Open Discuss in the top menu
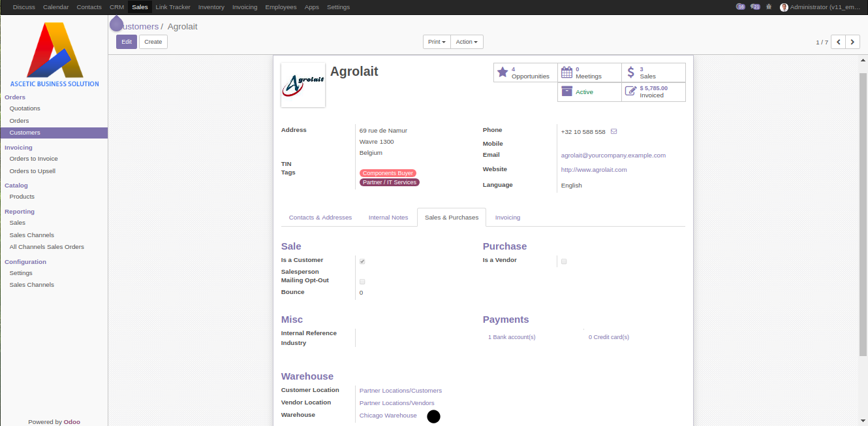 (x=24, y=7)
